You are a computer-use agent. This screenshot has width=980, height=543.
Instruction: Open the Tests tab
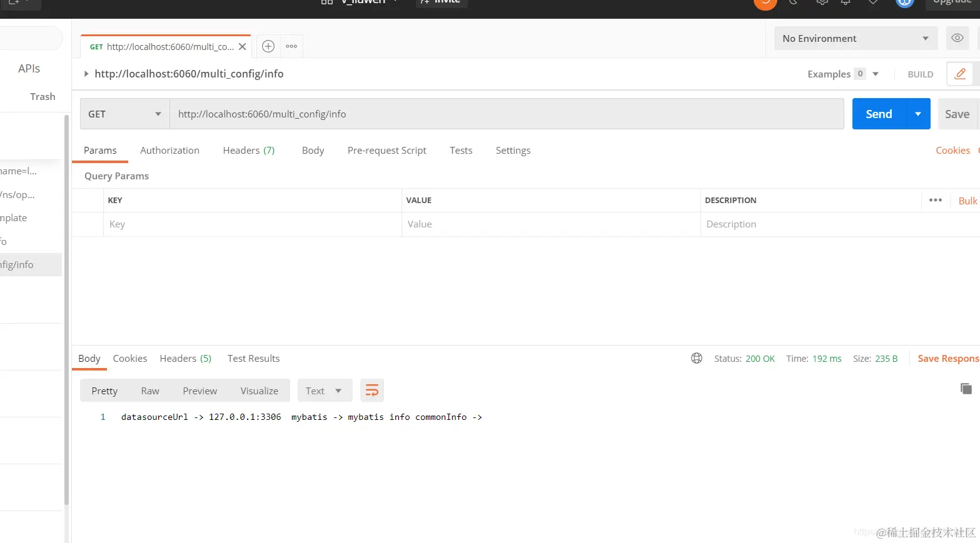pos(461,151)
